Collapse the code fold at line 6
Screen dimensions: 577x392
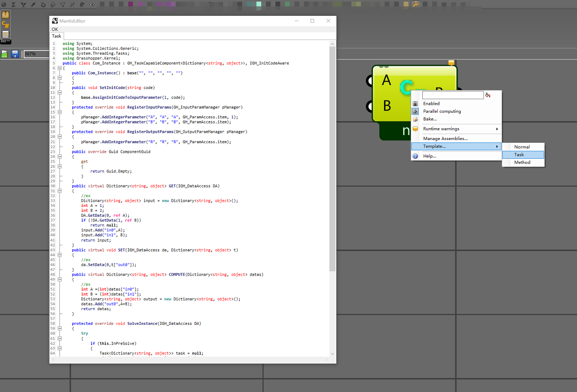[x=60, y=68]
